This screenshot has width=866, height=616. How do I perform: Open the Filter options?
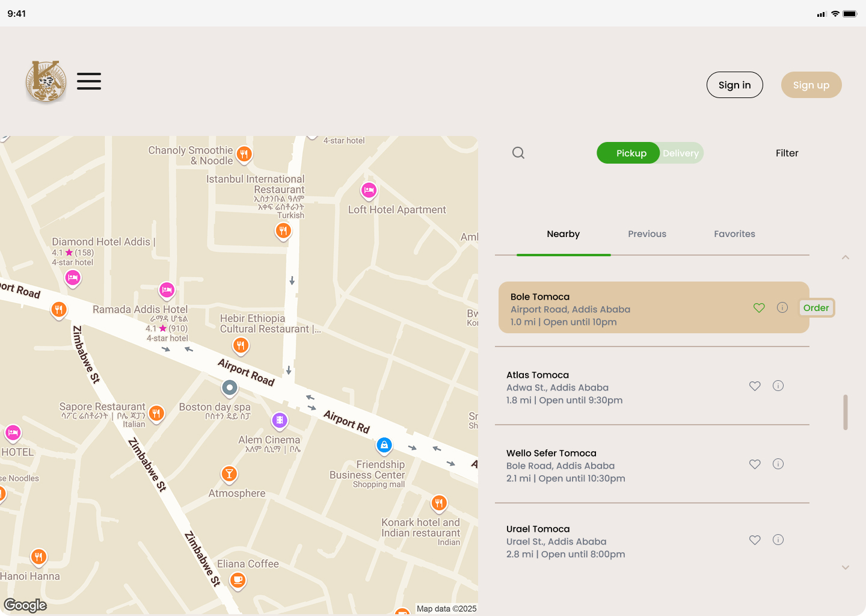pos(787,153)
